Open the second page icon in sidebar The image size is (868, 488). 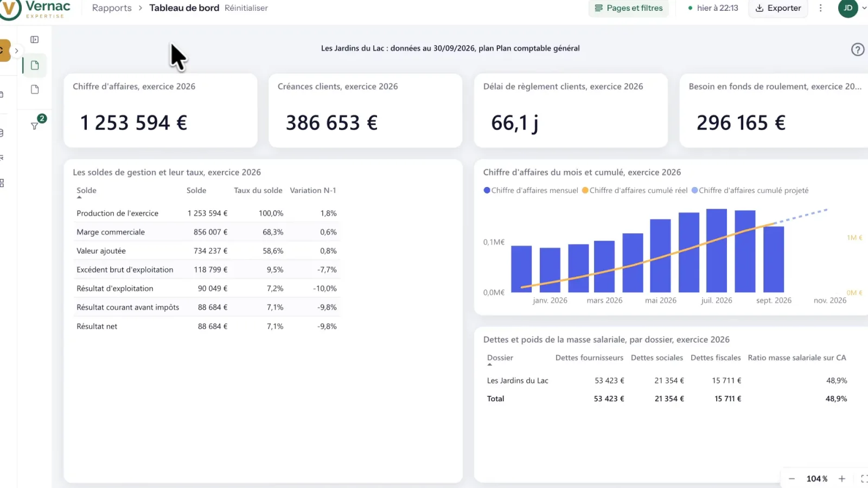[x=35, y=89]
